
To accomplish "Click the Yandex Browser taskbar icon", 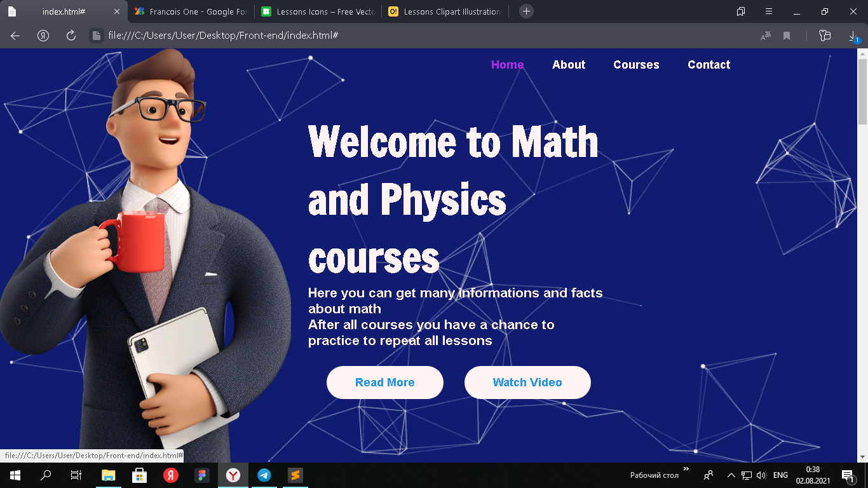I will 233,475.
